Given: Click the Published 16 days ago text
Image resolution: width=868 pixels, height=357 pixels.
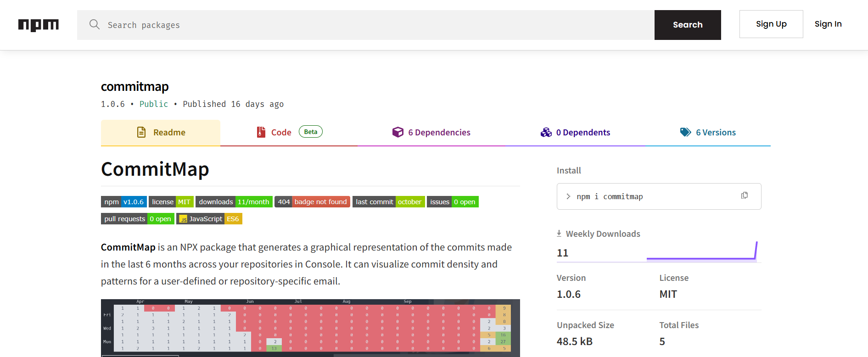Looking at the screenshot, I should point(233,104).
